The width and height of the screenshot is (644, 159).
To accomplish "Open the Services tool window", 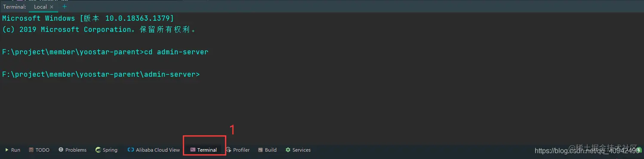I will (x=298, y=150).
